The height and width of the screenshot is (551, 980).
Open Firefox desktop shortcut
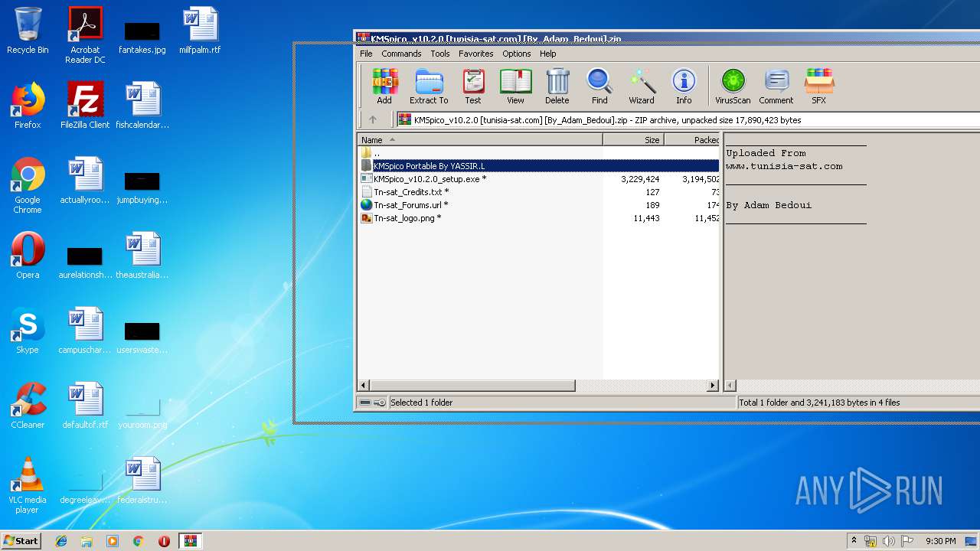(x=28, y=106)
